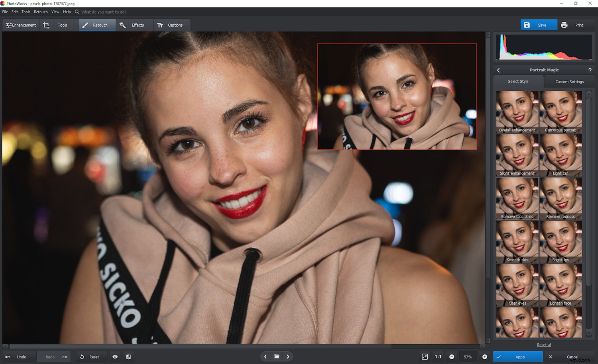This screenshot has height=364, width=598.
Task: Click the magic wand Effects icon
Action: pyautogui.click(x=123, y=25)
